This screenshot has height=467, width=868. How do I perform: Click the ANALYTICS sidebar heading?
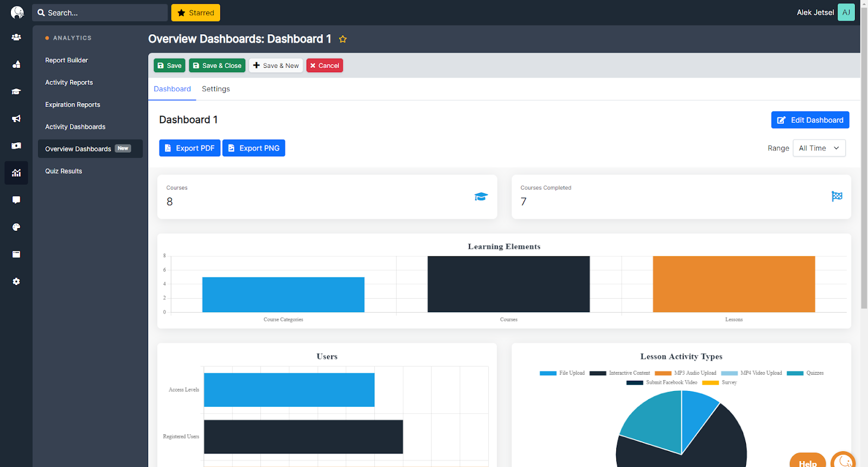pos(72,38)
